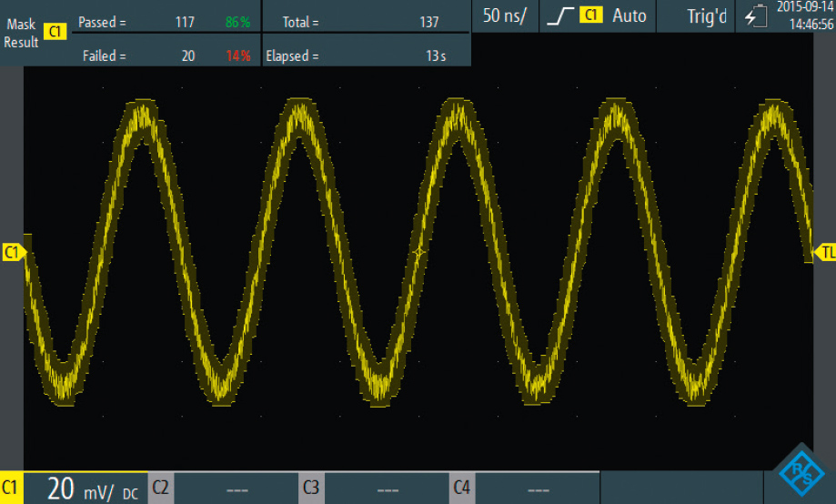The width and height of the screenshot is (836, 504).
Task: Click the C1 trigger source badge next to Auto
Action: click(592, 15)
